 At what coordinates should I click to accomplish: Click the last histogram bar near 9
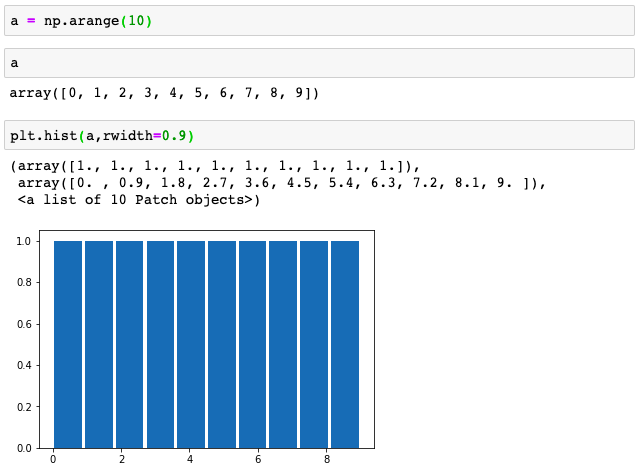click(345, 344)
